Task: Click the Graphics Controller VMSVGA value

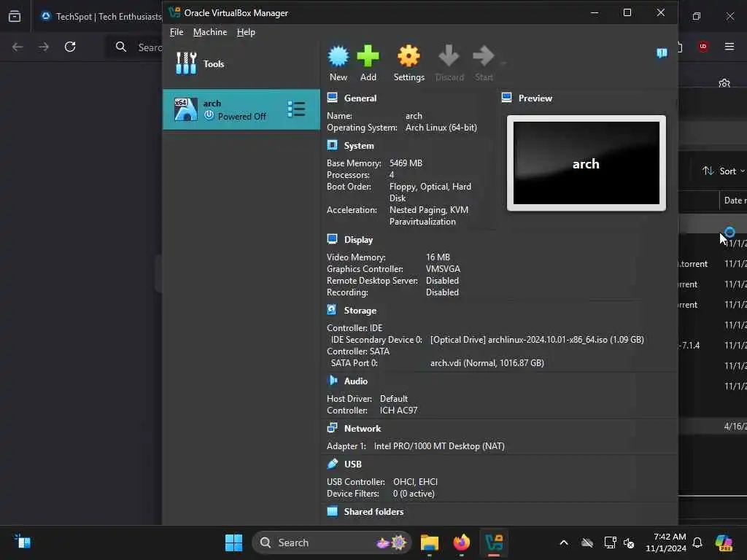Action: (443, 269)
